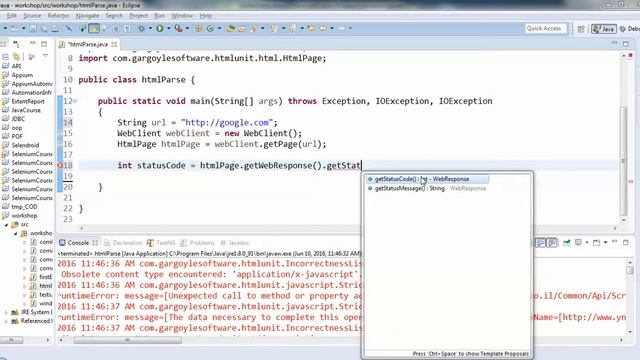Open the Navigate menu
Viewport: 640px width, 360px height.
pos(87,16)
